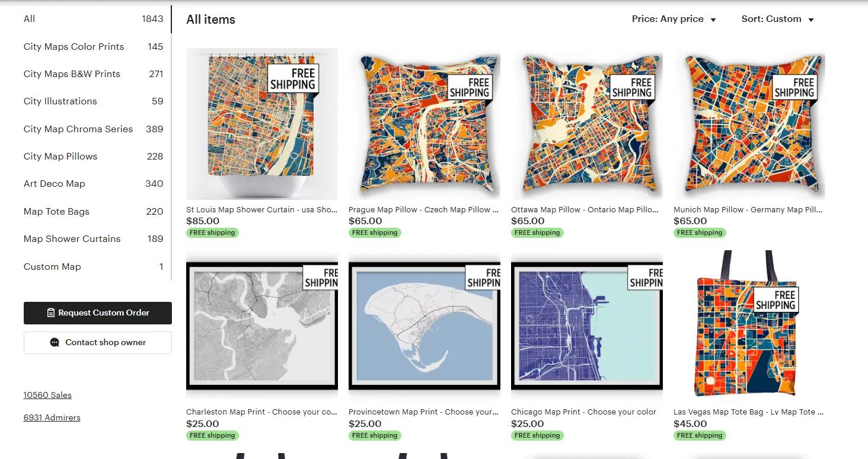Open the City Illustrations category
The image size is (868, 459).
[x=60, y=101]
